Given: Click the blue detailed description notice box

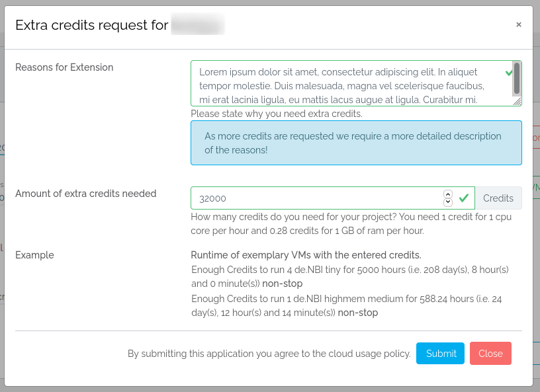Looking at the screenshot, I should [x=356, y=143].
